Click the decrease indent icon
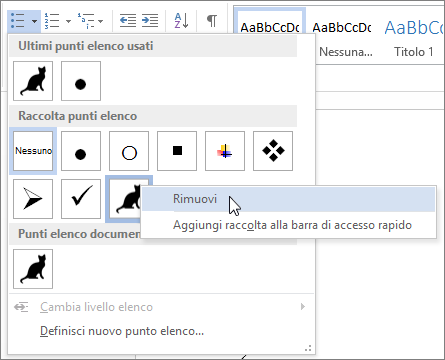The height and width of the screenshot is (360, 445). [x=128, y=21]
